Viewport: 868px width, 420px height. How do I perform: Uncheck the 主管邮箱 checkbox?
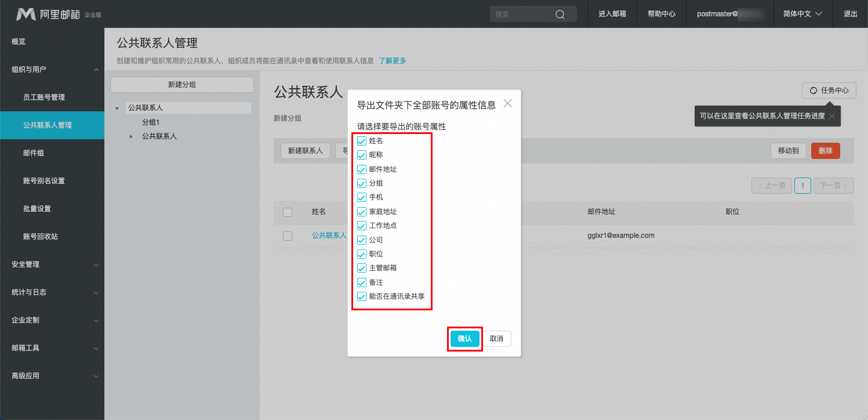[362, 268]
